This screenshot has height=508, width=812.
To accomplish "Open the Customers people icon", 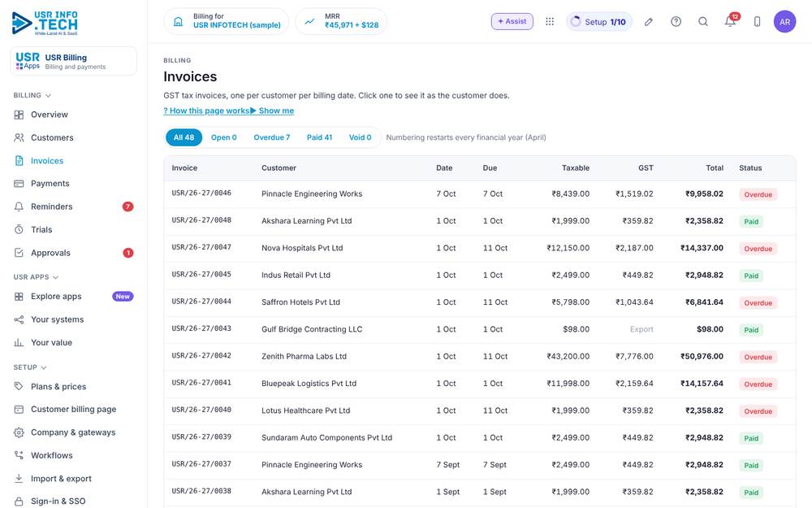I will point(19,137).
